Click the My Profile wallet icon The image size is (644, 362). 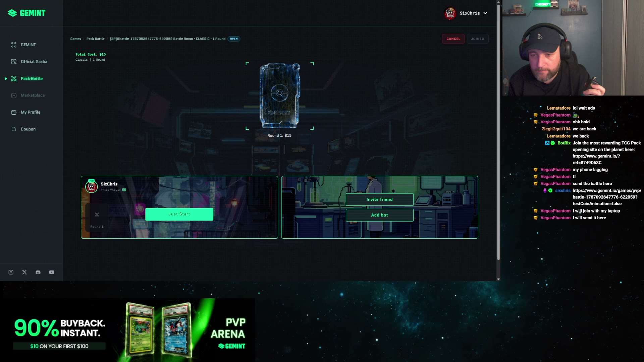[x=14, y=112]
